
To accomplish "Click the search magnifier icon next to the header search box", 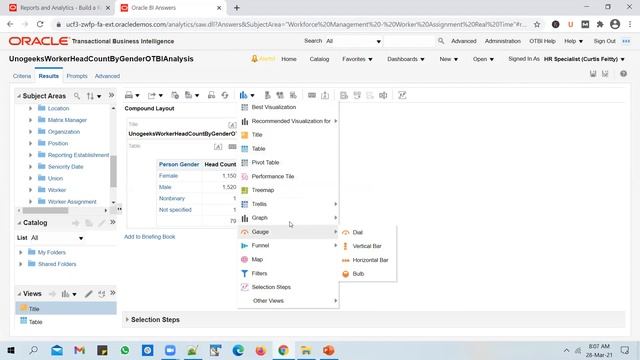I will point(441,41).
